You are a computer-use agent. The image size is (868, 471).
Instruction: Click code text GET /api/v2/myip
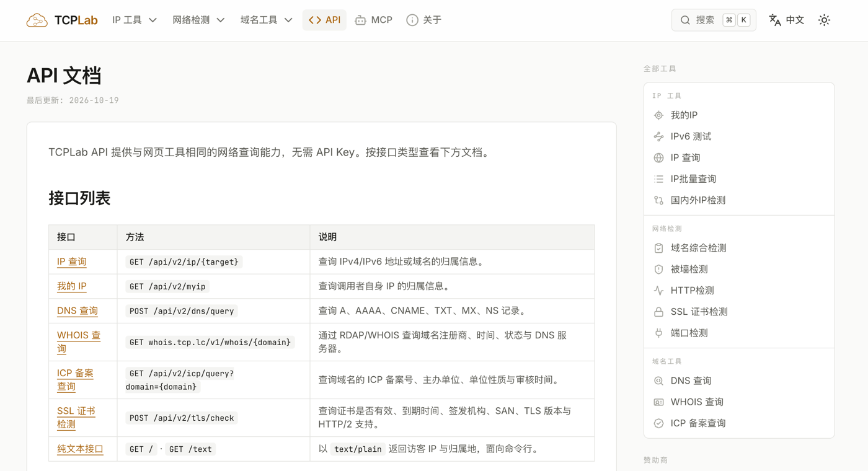167,286
